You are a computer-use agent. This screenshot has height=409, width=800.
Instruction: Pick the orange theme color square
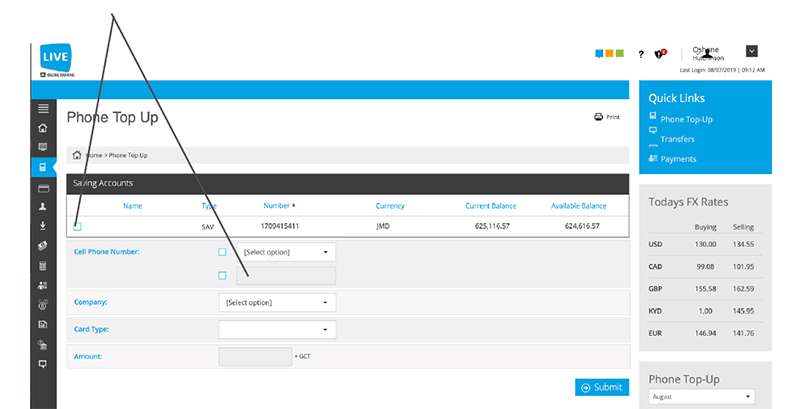pyautogui.click(x=609, y=53)
